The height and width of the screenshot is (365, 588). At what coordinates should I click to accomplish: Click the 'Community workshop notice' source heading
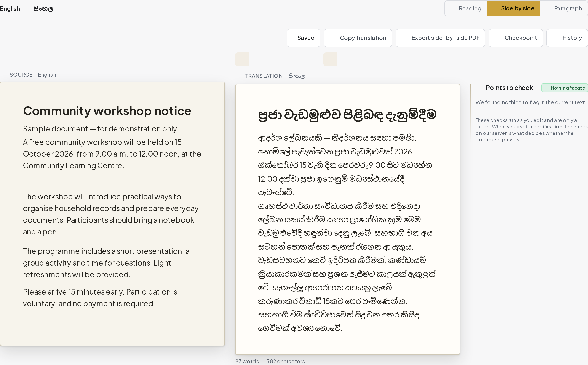[x=107, y=111]
